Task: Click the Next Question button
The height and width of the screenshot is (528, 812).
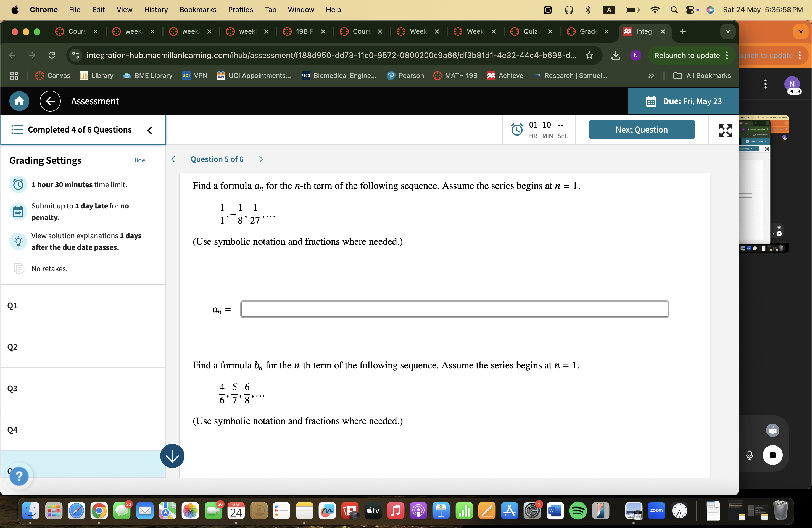Action: pyautogui.click(x=641, y=129)
